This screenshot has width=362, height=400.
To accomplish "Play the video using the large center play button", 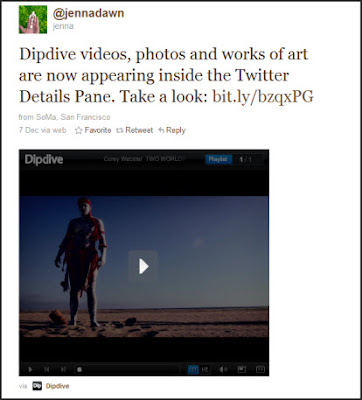I will 143,266.
